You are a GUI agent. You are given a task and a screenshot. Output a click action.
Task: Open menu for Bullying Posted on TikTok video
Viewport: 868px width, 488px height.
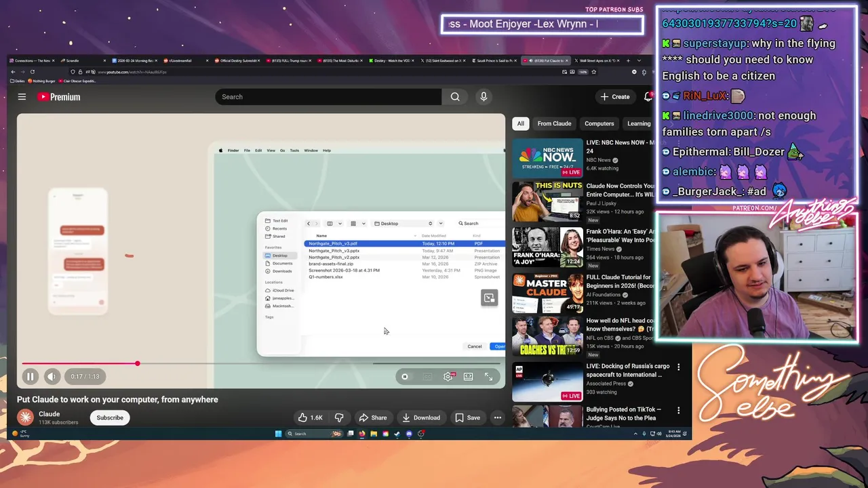678,410
